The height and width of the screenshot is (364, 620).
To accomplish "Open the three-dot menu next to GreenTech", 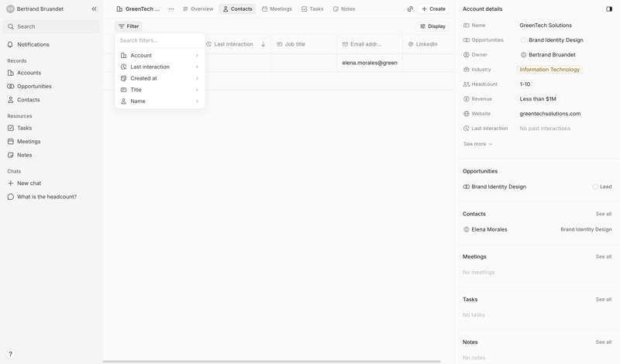I will click(171, 9).
